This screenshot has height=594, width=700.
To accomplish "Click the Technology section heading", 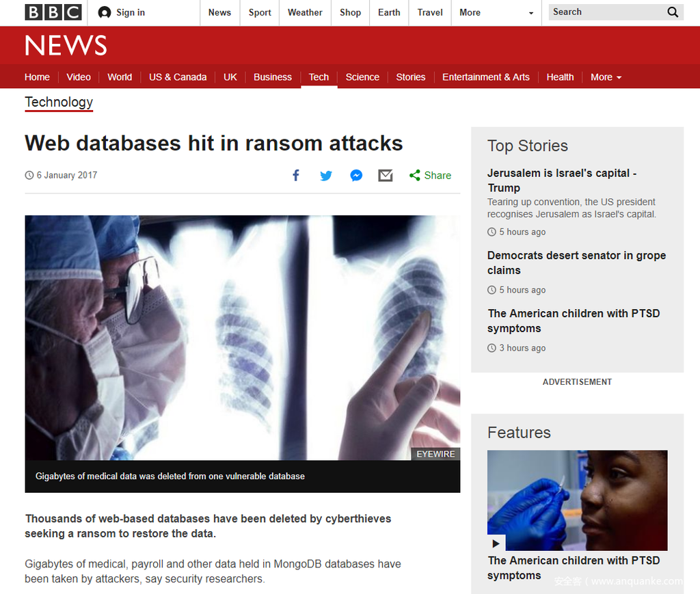I will pyautogui.click(x=59, y=103).
